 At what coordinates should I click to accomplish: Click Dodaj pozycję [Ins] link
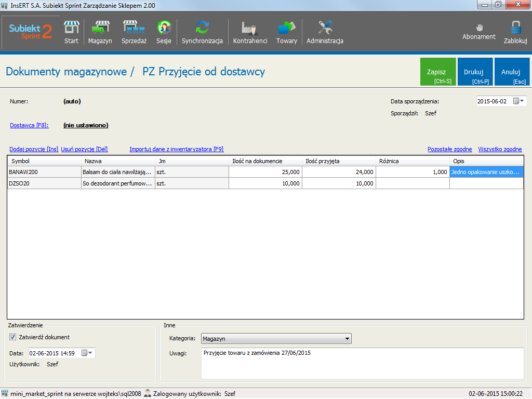point(34,149)
